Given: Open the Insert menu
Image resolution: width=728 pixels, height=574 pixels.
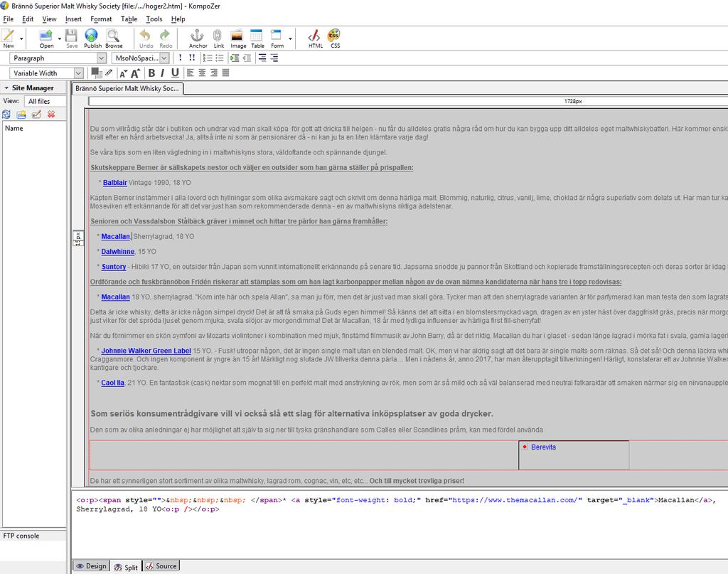Looking at the screenshot, I should [73, 19].
